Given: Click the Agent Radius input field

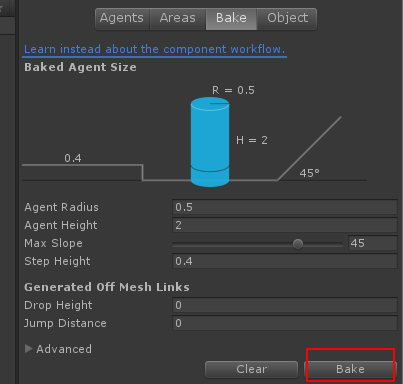Looking at the screenshot, I should click(x=285, y=207).
